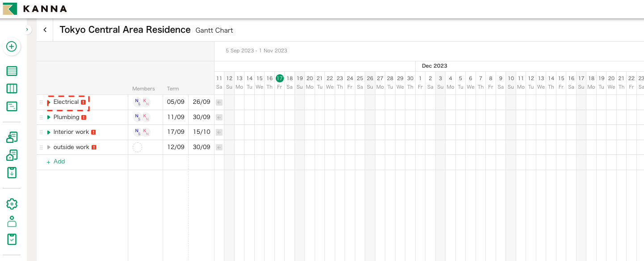Expand the collapsed left sidebar chevron
This screenshot has width=644, height=261.
(27, 29)
